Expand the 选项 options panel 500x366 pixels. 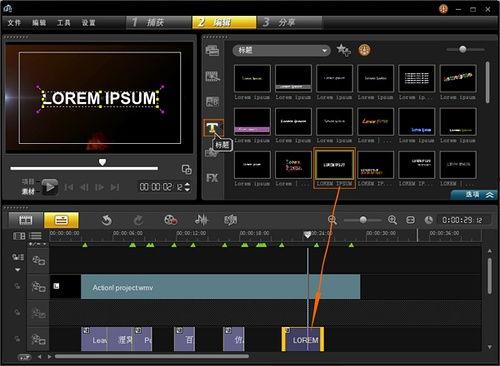pyautogui.click(x=474, y=195)
